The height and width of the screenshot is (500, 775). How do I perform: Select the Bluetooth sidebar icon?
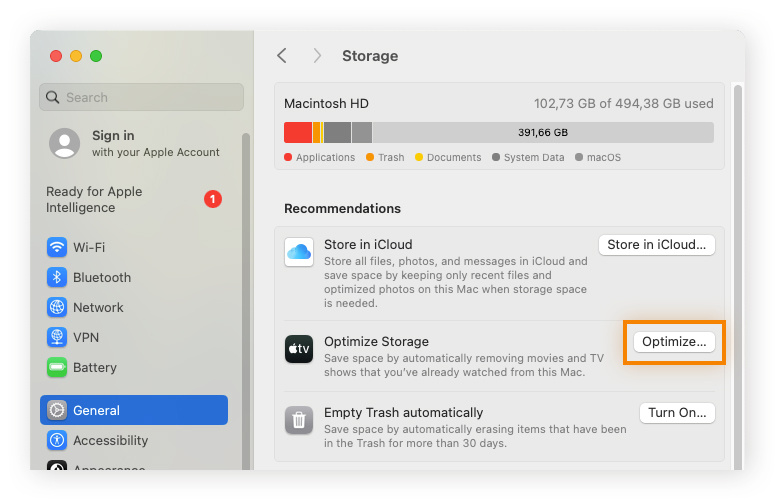57,277
